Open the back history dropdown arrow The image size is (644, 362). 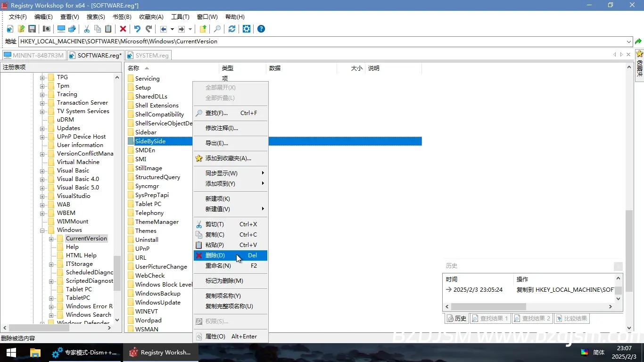[x=172, y=29]
